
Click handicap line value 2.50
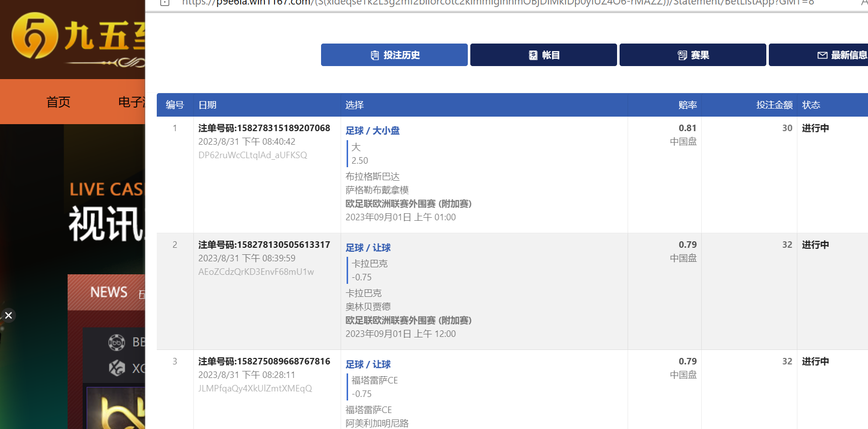[x=360, y=161]
